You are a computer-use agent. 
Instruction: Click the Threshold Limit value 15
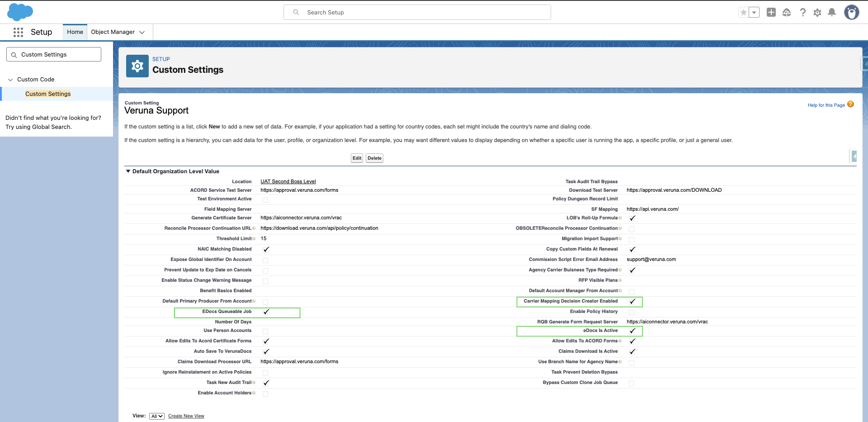pos(264,239)
